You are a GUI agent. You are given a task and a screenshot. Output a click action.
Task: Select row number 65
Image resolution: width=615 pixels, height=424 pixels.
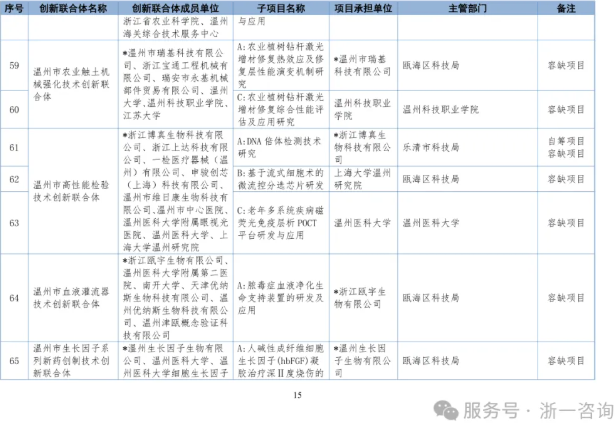(14, 360)
